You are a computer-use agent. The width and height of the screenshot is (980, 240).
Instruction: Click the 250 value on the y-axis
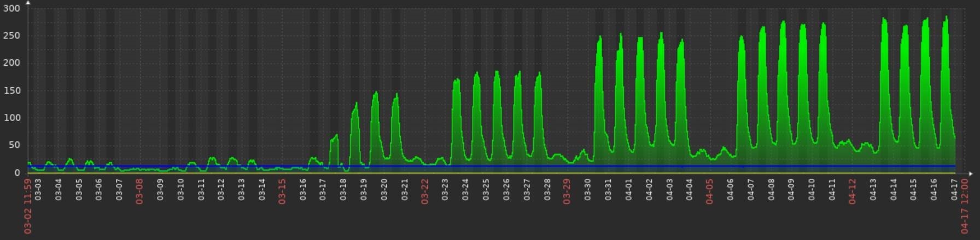11,36
